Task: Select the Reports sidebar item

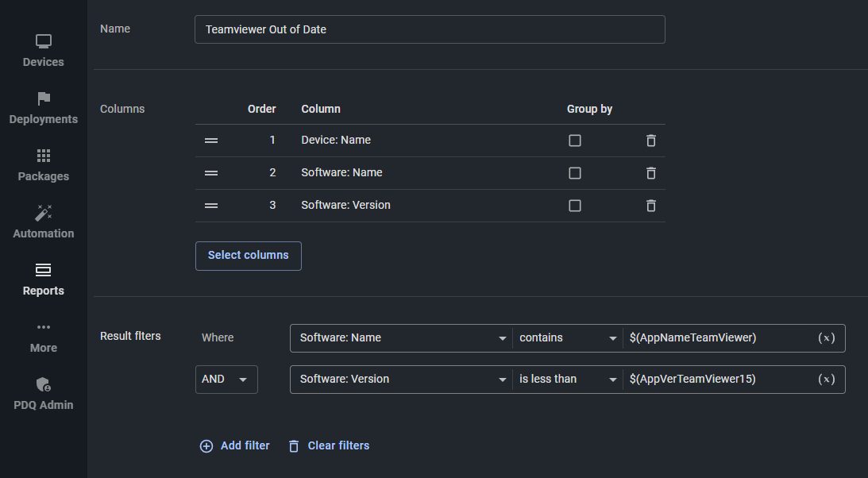Action: click(43, 279)
